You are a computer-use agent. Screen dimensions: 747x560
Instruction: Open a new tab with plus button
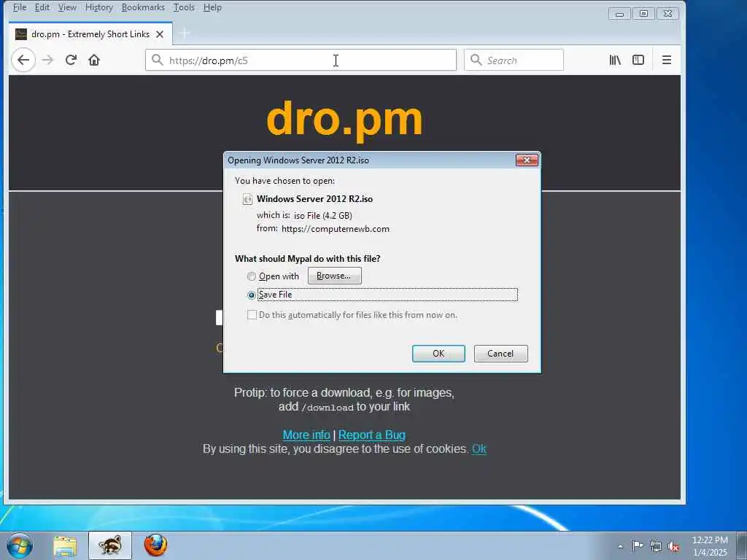click(x=185, y=34)
